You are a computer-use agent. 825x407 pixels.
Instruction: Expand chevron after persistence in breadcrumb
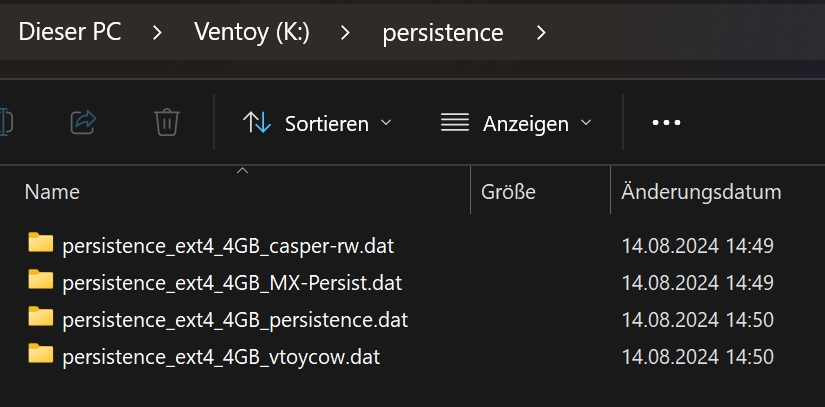click(541, 32)
